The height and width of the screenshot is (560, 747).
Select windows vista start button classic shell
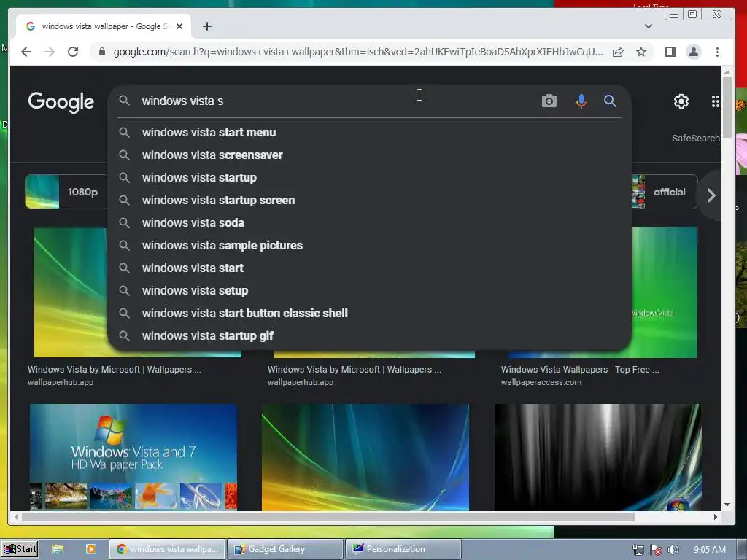point(369,314)
